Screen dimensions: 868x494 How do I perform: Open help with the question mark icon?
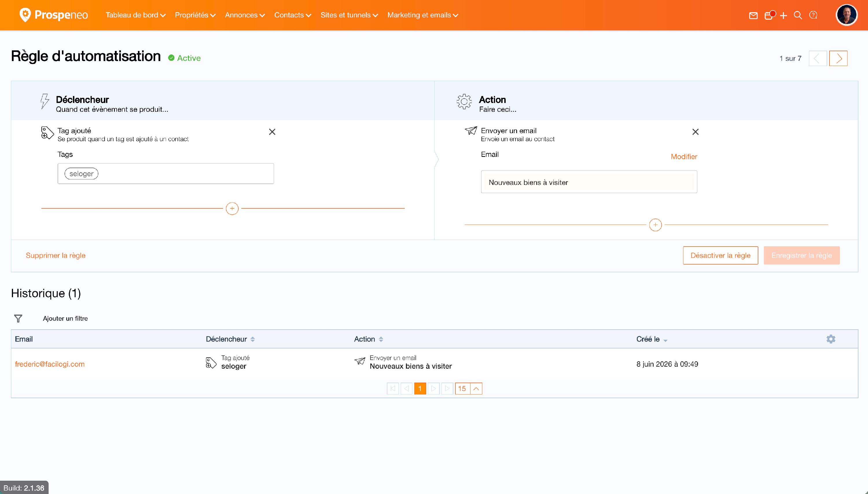coord(813,15)
